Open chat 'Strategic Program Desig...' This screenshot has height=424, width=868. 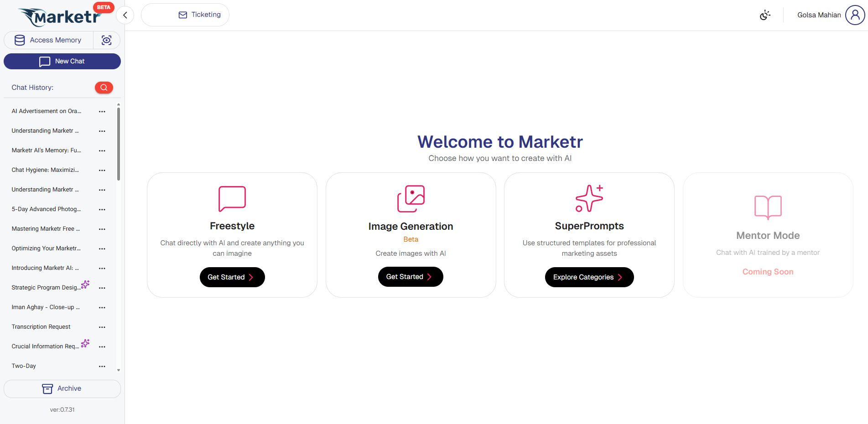[x=46, y=288]
